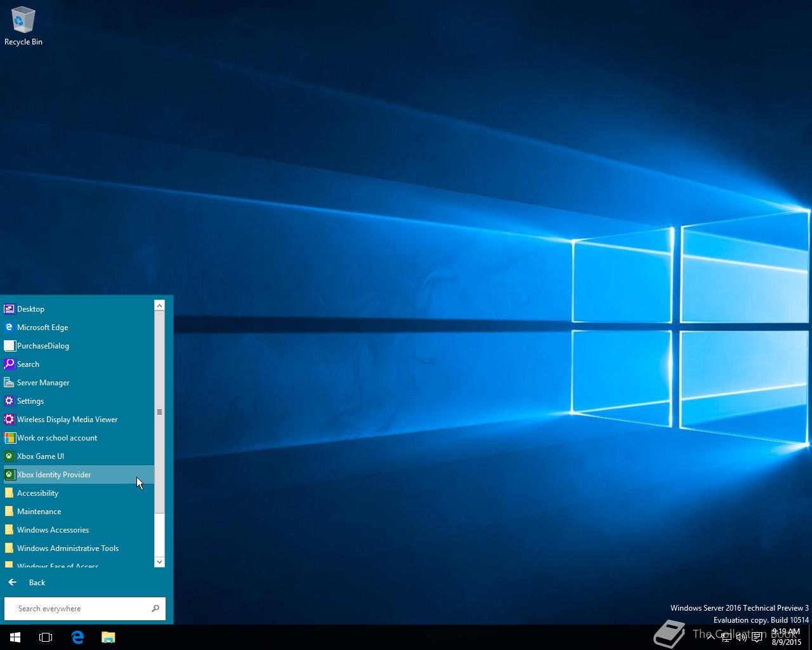The height and width of the screenshot is (650, 812).
Task: Click the Start menu scrollbar thumb
Action: [159, 412]
